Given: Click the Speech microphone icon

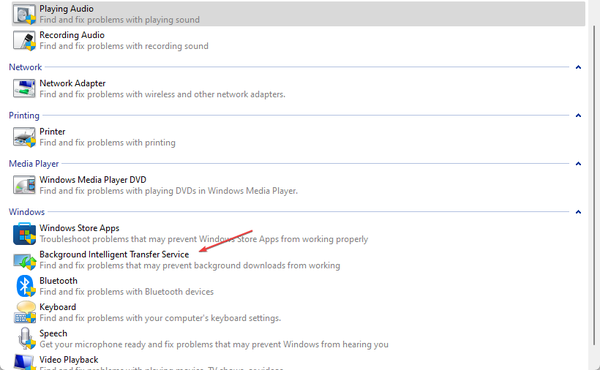Looking at the screenshot, I should 26,338.
